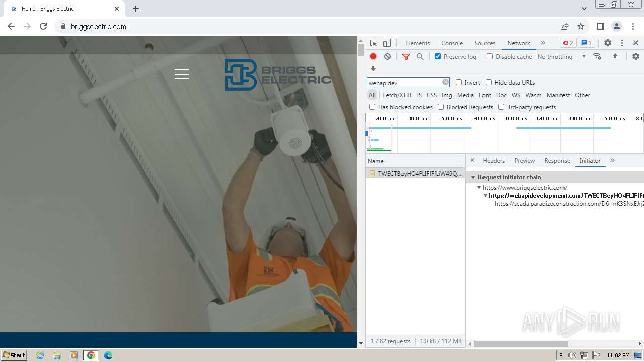Screen dimensions: 644x362
Task: Collapse the briggselectric.com initiator node
Action: [479, 188]
